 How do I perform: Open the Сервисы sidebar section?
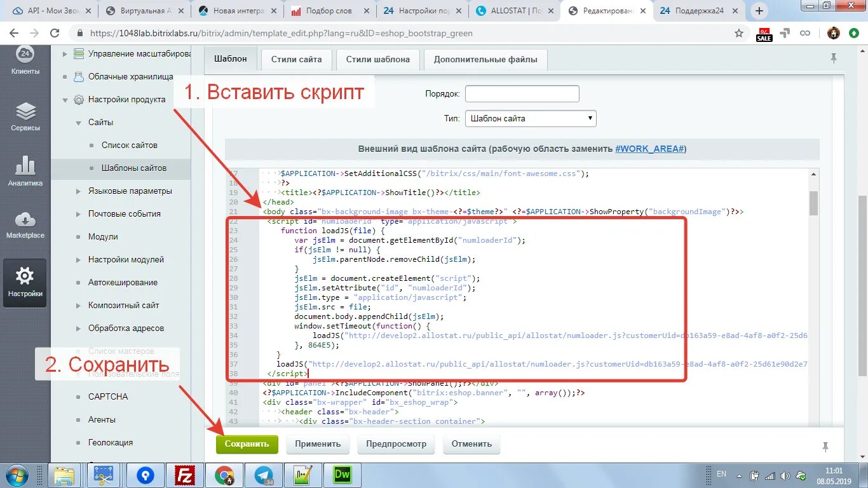[25, 117]
